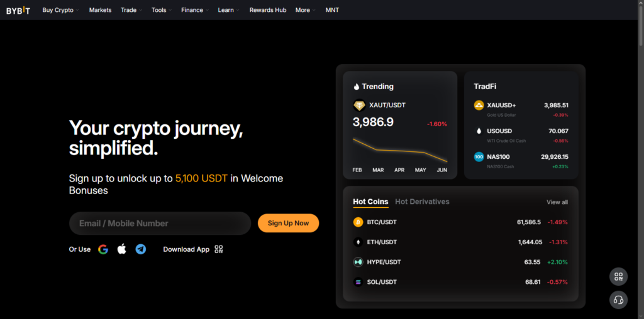This screenshot has height=319, width=644.
Task: Click the XAUT/USDT coin icon
Action: (x=359, y=105)
